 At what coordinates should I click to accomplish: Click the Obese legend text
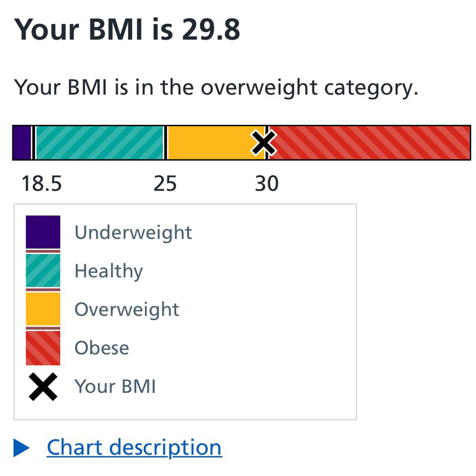click(x=102, y=348)
